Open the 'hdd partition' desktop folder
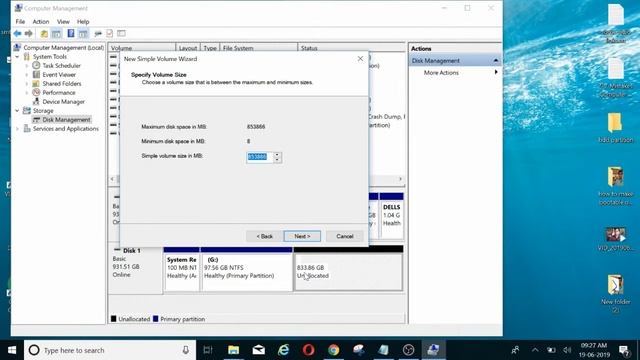 pyautogui.click(x=615, y=128)
